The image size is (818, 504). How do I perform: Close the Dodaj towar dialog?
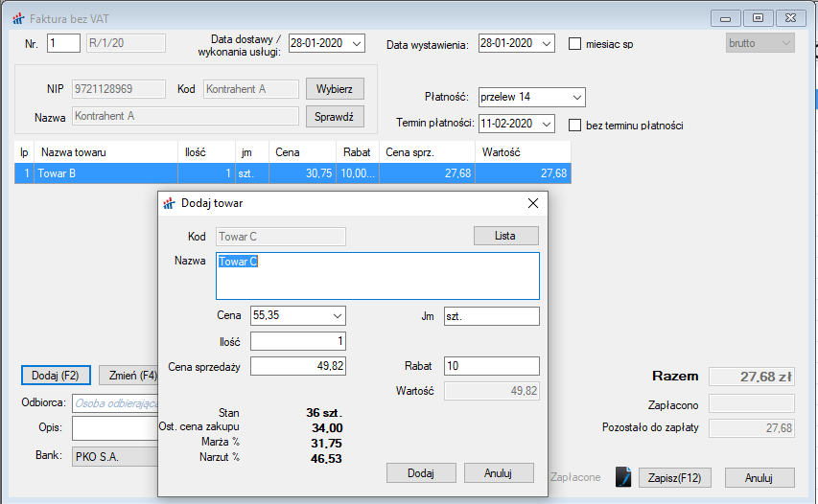click(x=533, y=203)
